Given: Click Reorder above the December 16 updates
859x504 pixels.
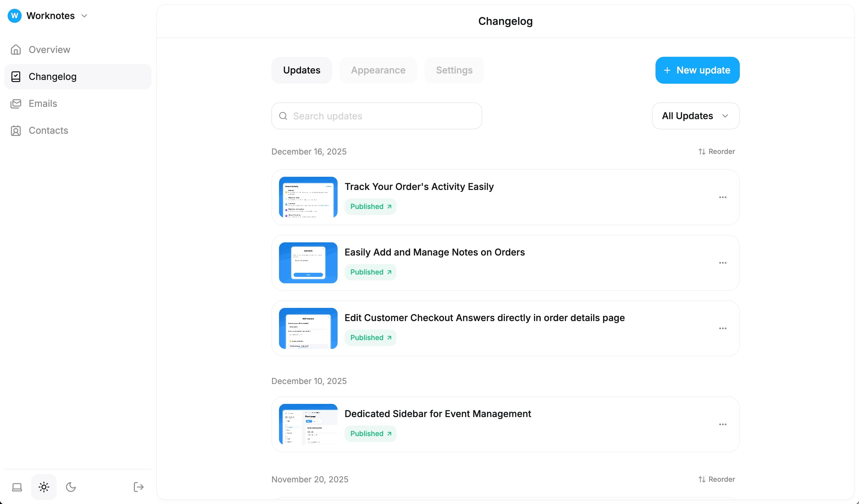Looking at the screenshot, I should tap(716, 151).
